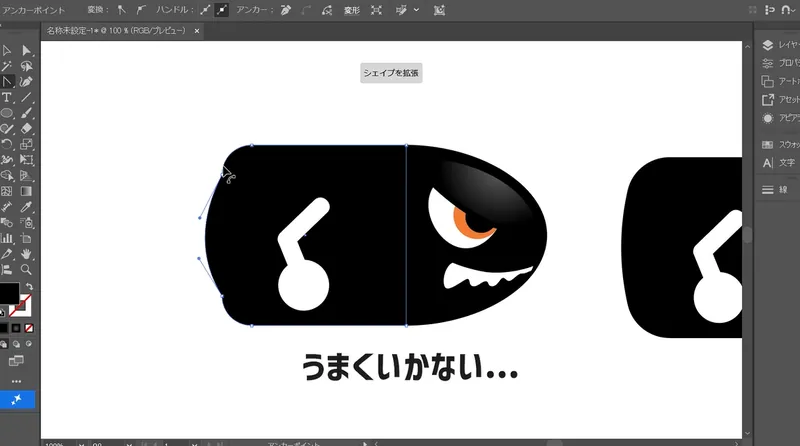Click the シェイプを拡張 button
Image resolution: width=800 pixels, height=446 pixels.
[392, 73]
